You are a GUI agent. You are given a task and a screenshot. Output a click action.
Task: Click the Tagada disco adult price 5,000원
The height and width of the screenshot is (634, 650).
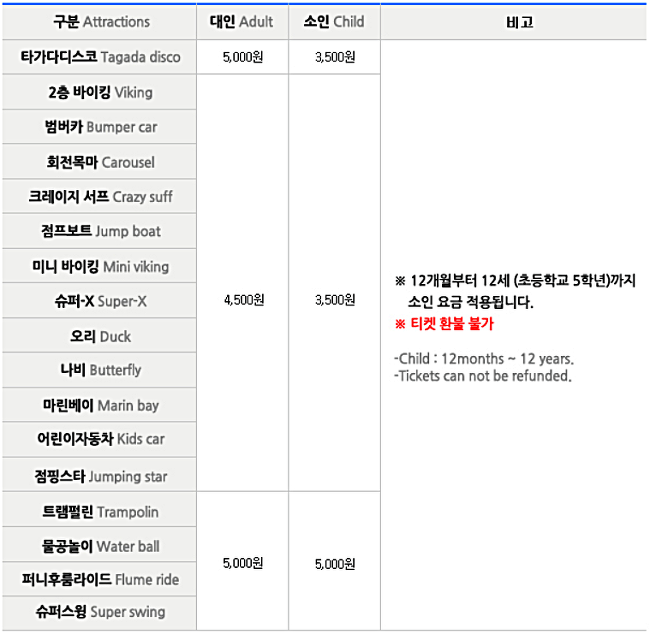(x=243, y=57)
